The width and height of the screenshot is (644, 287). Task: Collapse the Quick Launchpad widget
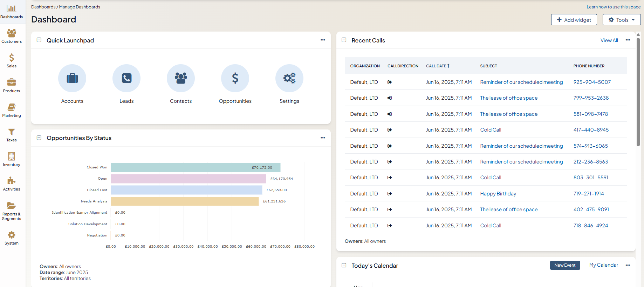coord(39,40)
